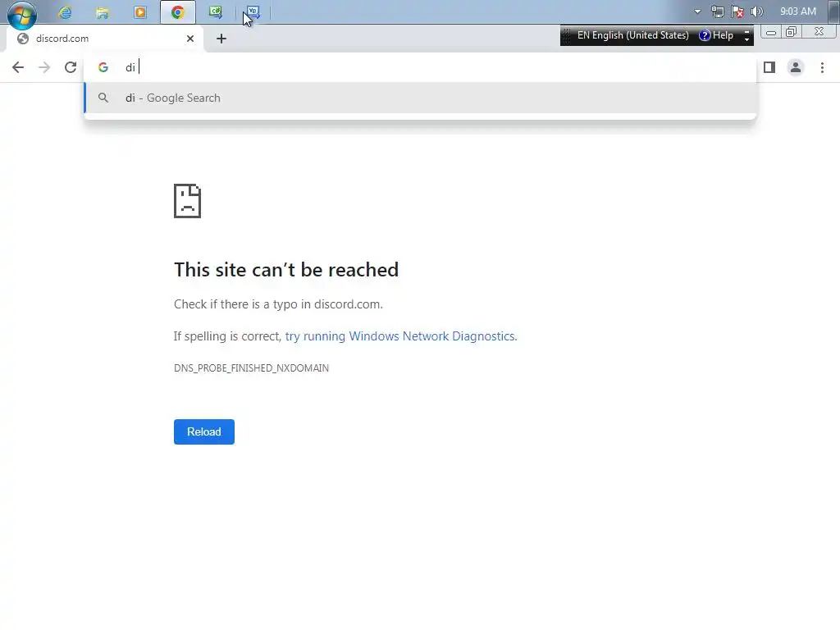Open Windows Media Player taskbar icon
The width and height of the screenshot is (840, 630).
pyautogui.click(x=139, y=12)
